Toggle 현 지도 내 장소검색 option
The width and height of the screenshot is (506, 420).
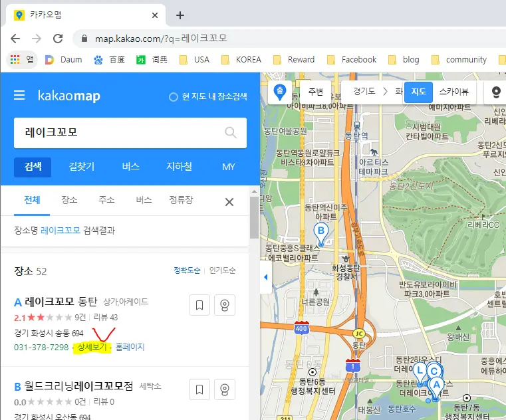pos(208,96)
